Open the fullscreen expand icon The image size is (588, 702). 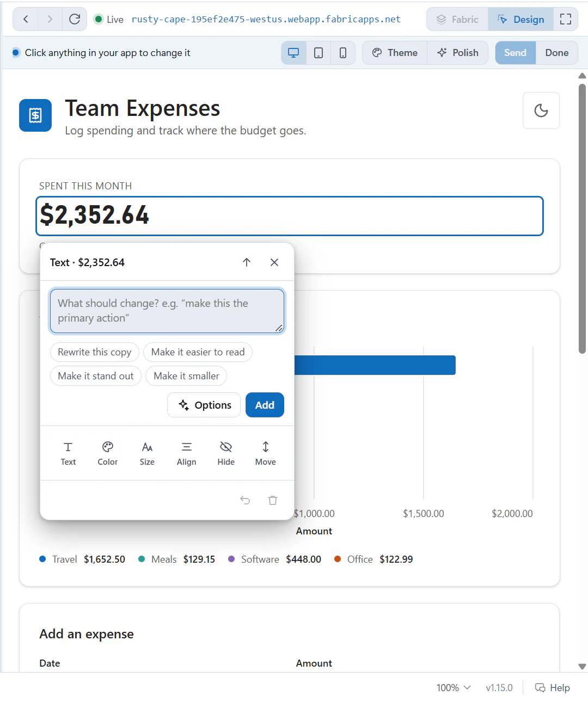566,19
